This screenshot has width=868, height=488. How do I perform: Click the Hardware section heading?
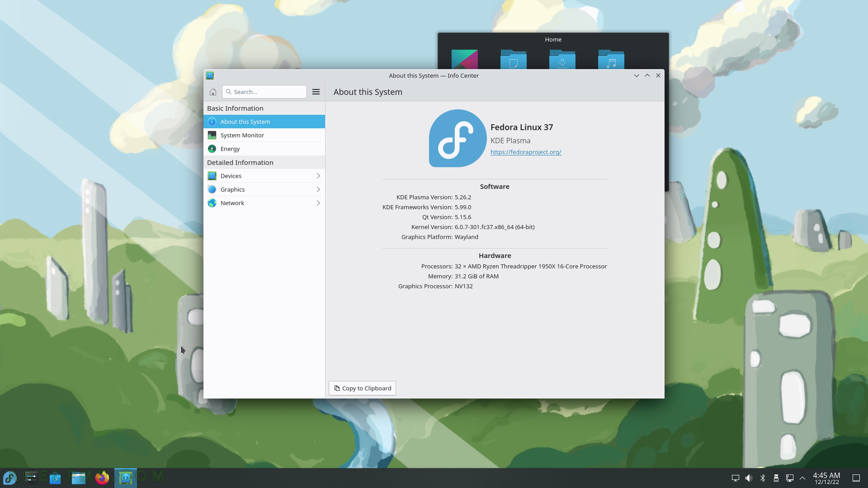495,255
